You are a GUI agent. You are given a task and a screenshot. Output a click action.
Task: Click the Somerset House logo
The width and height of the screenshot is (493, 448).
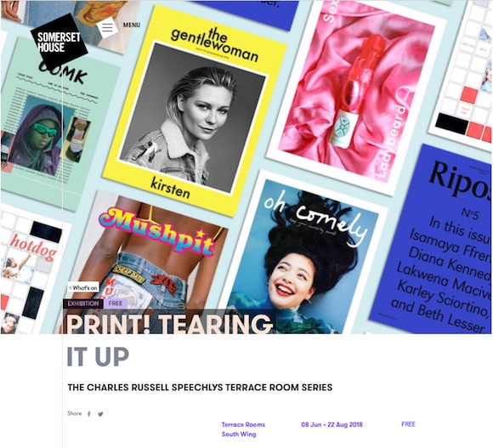pos(59,43)
